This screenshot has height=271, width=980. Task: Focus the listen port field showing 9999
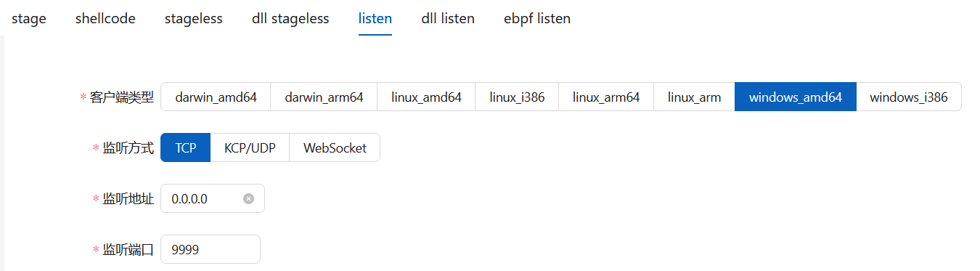211,249
